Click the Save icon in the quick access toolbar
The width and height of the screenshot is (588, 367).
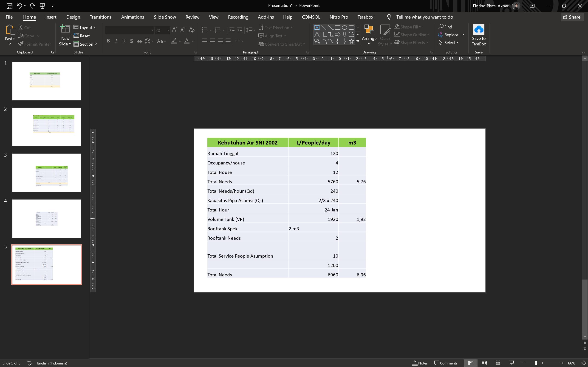(x=9, y=6)
